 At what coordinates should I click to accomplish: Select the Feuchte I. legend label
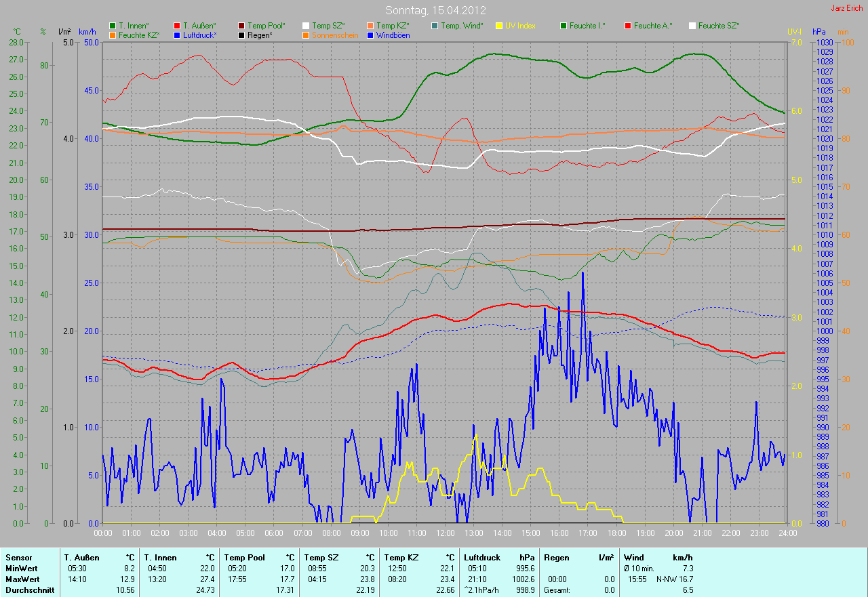(x=587, y=26)
